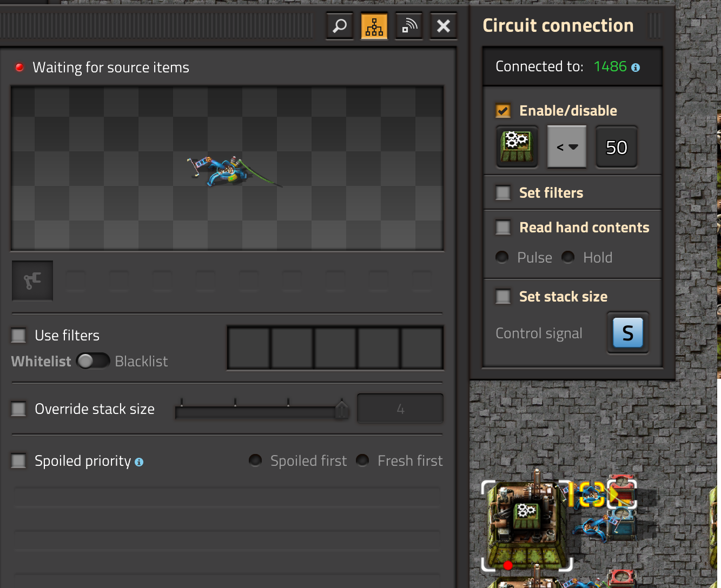
Task: Select the first filter slot
Action: [x=249, y=348]
